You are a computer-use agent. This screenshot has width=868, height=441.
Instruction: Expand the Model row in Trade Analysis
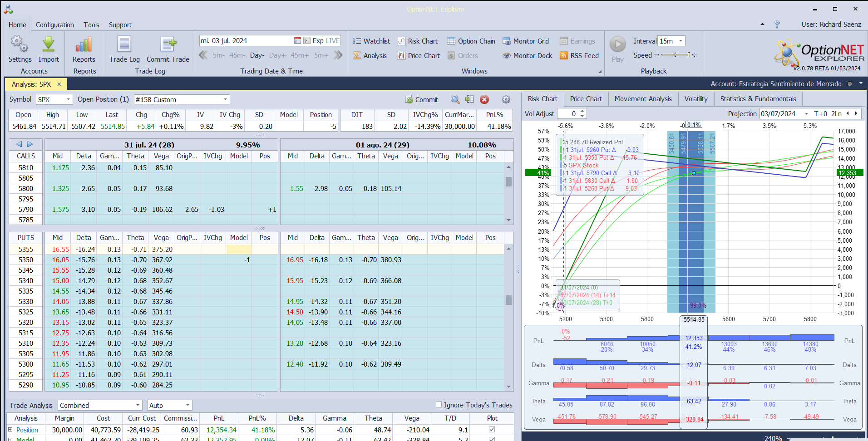click(10, 439)
